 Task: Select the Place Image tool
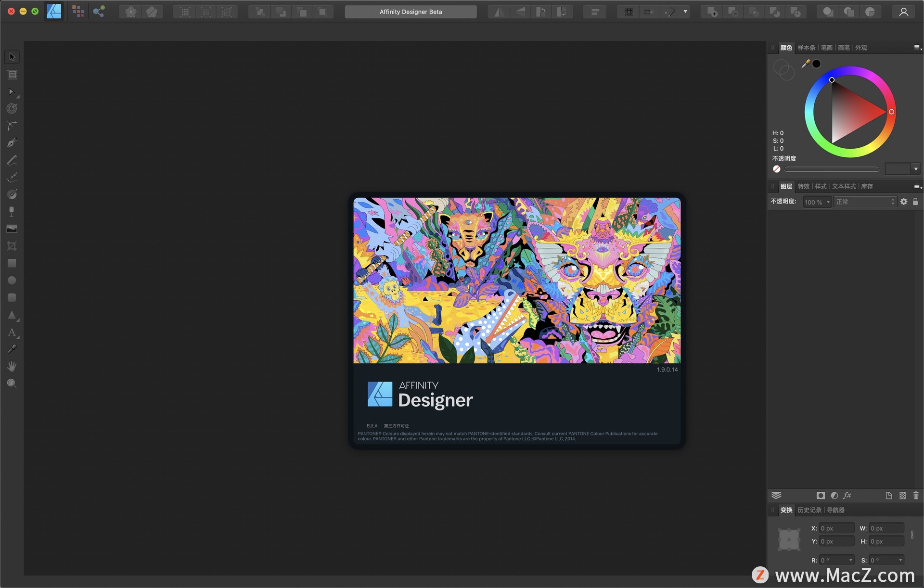pos(12,229)
